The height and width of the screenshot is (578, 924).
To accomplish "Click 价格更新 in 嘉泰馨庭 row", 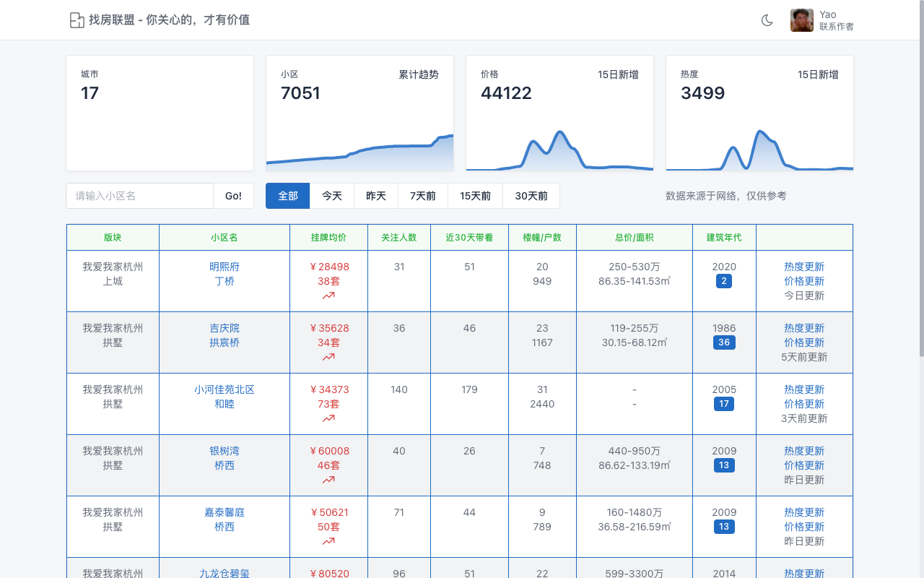I will pos(804,527).
